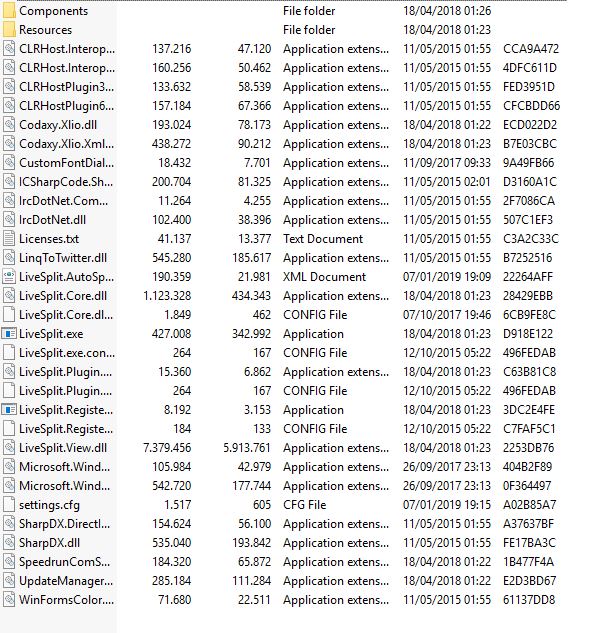Click the CLRHostPlugin6... file icon

(9, 106)
